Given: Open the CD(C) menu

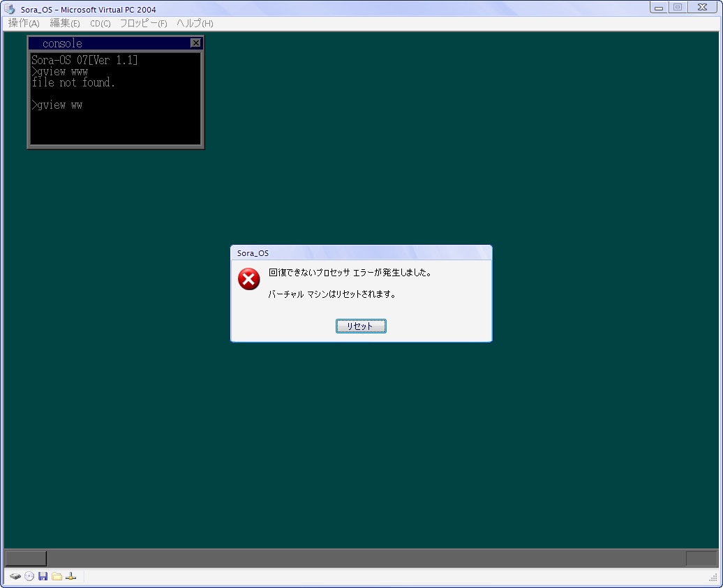Looking at the screenshot, I should click(100, 23).
